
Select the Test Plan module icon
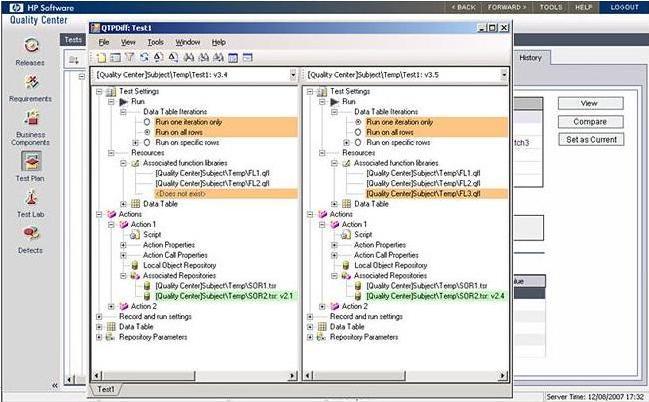click(31, 161)
